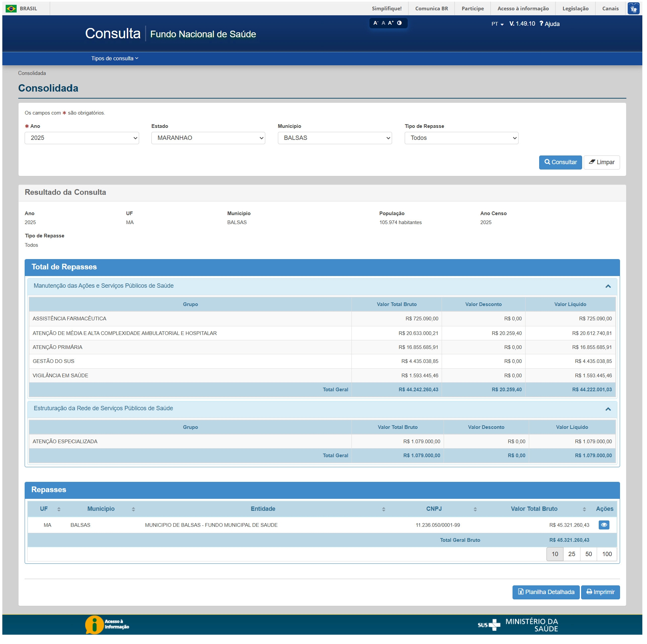
Task: Collapse the Manutenção das Ações section
Action: click(608, 286)
